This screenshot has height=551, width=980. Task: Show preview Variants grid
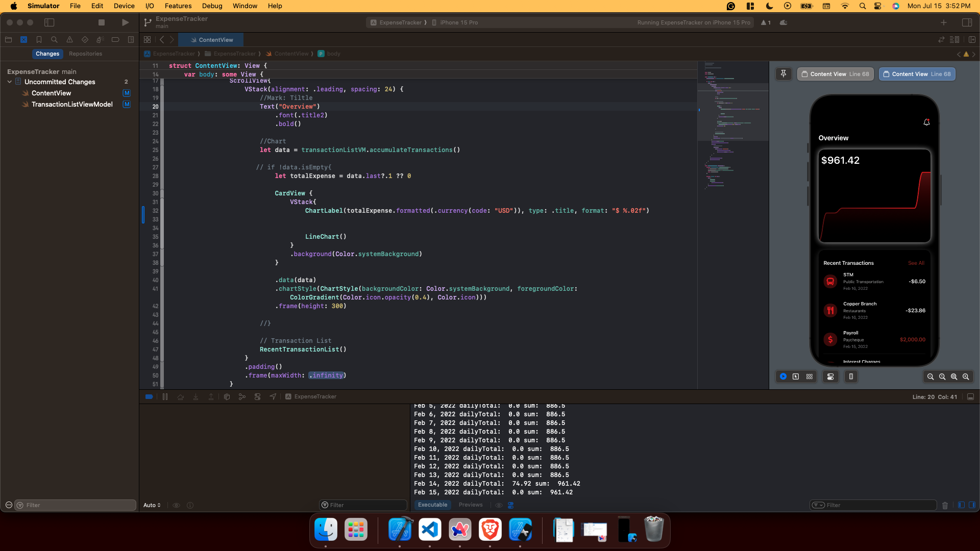[x=810, y=377]
